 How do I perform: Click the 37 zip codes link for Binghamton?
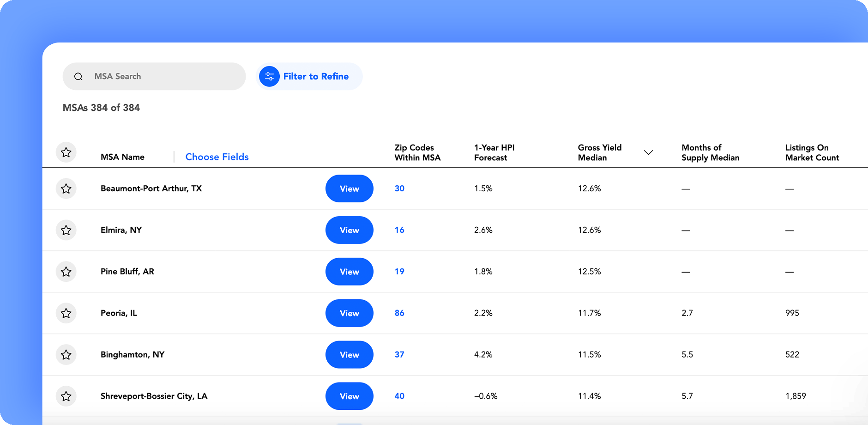(399, 354)
